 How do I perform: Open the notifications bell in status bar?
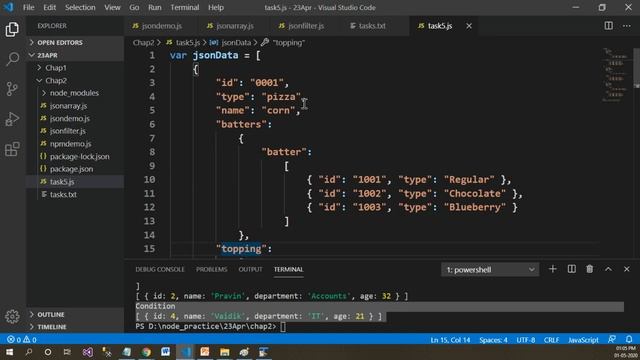click(x=629, y=340)
